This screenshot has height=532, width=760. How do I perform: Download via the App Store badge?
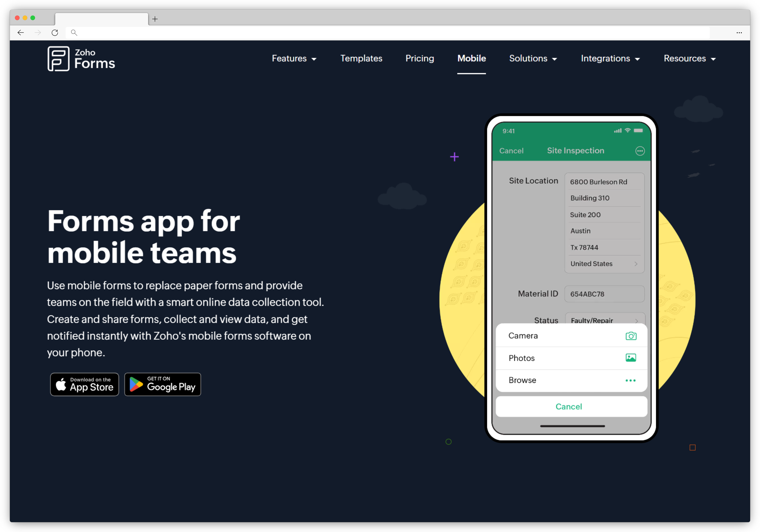84,384
